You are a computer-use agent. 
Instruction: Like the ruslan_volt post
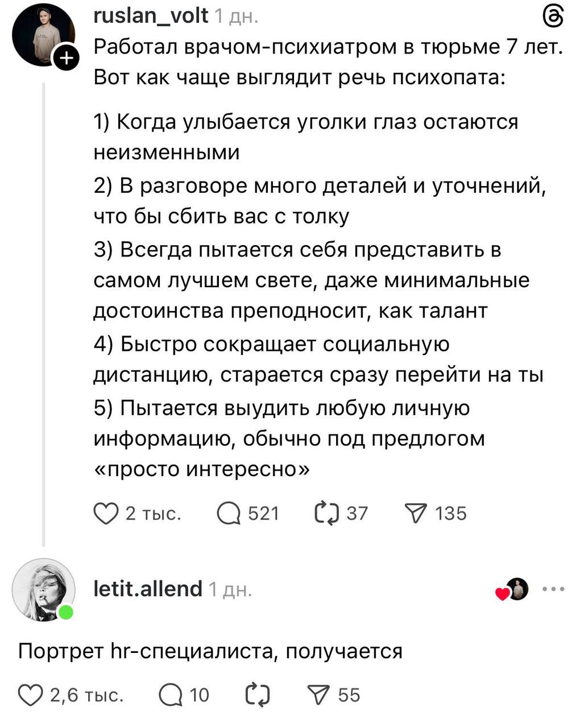click(106, 514)
